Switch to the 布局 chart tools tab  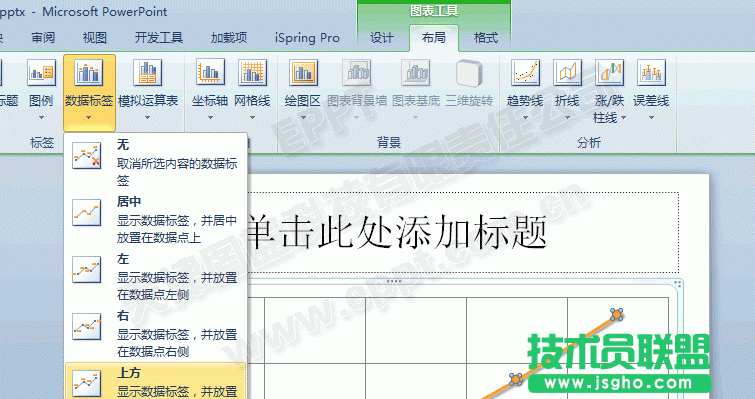pos(433,38)
